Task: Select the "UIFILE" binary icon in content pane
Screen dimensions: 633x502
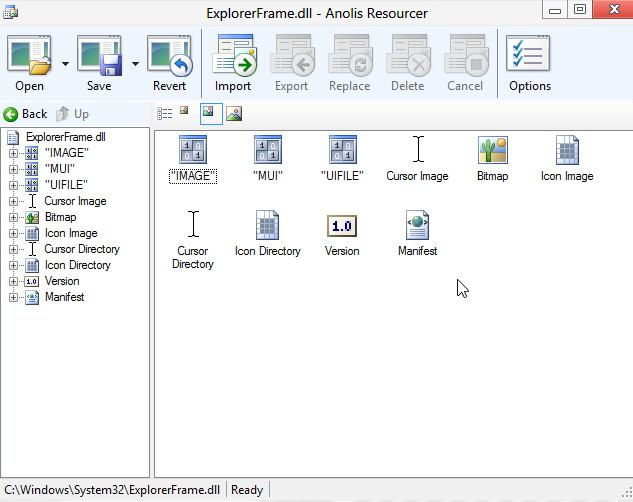Action: (x=343, y=150)
